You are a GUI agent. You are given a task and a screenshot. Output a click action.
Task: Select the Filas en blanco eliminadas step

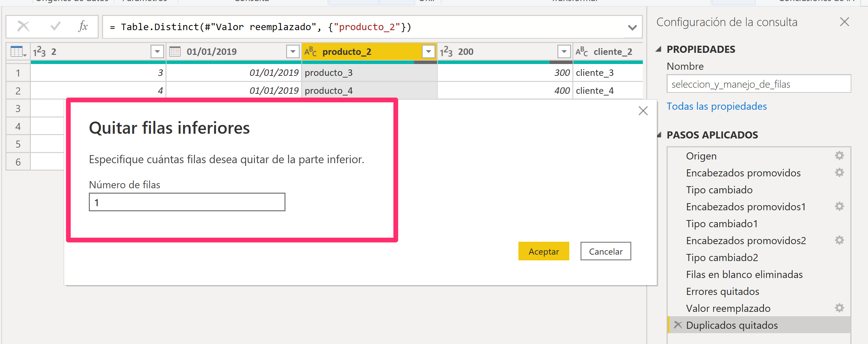tap(759, 274)
